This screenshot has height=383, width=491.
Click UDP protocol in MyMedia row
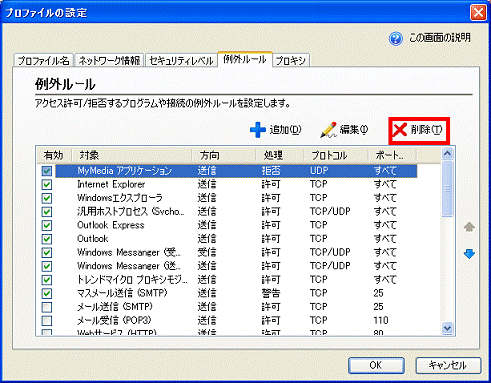coord(319,171)
